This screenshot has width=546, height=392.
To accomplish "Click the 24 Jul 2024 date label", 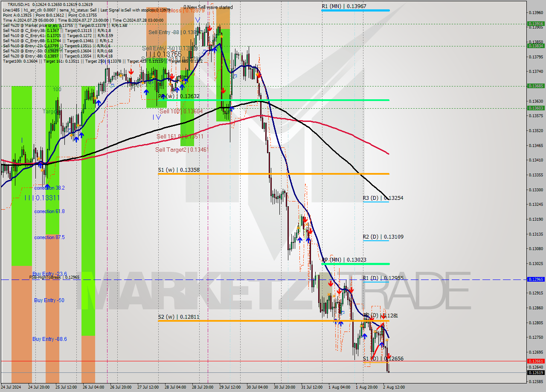I will [x=11, y=387].
